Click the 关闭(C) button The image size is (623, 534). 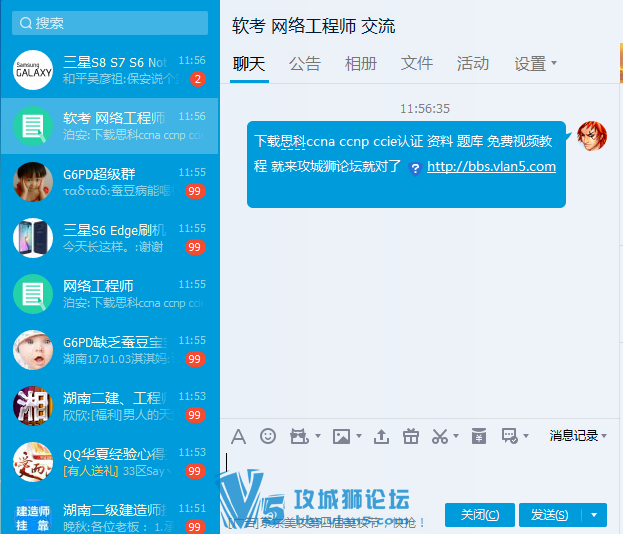pos(480,515)
